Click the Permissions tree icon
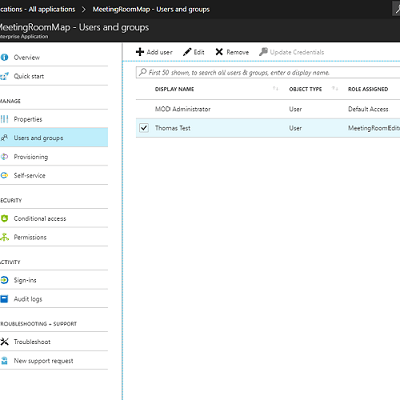 [x=4, y=237]
